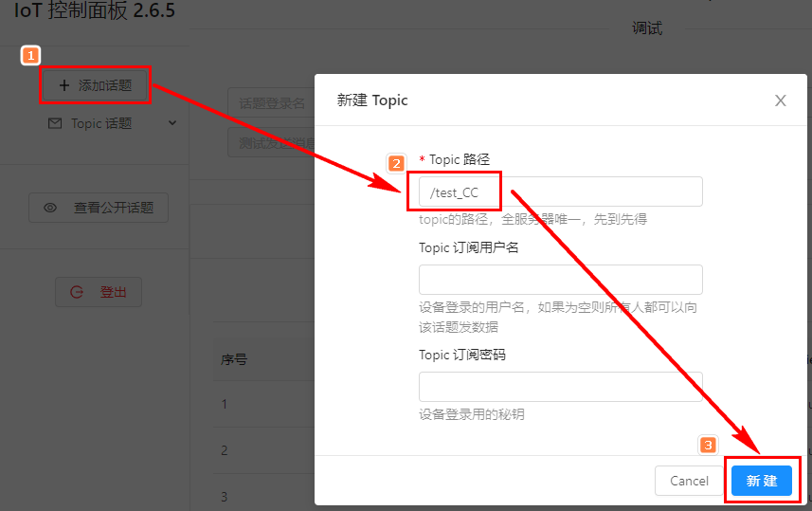
Task: Click the blue 新建 create button
Action: (762, 481)
